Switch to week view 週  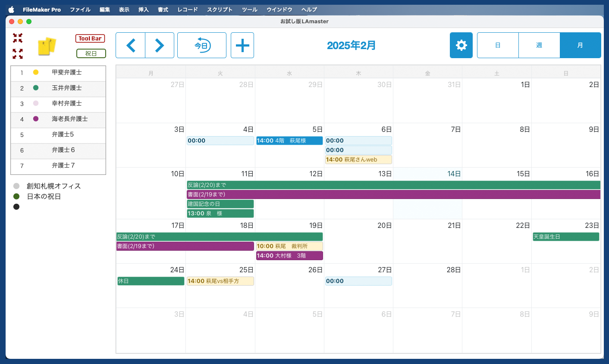[x=539, y=45]
